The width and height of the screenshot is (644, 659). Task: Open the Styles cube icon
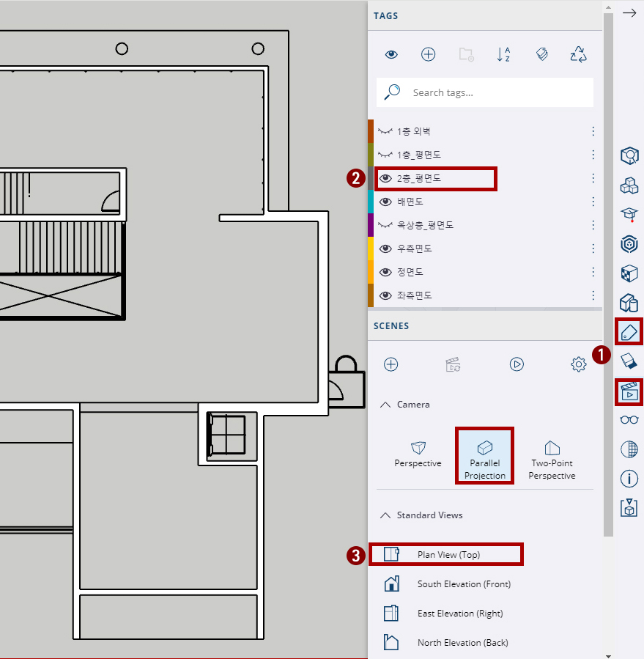[x=629, y=303]
